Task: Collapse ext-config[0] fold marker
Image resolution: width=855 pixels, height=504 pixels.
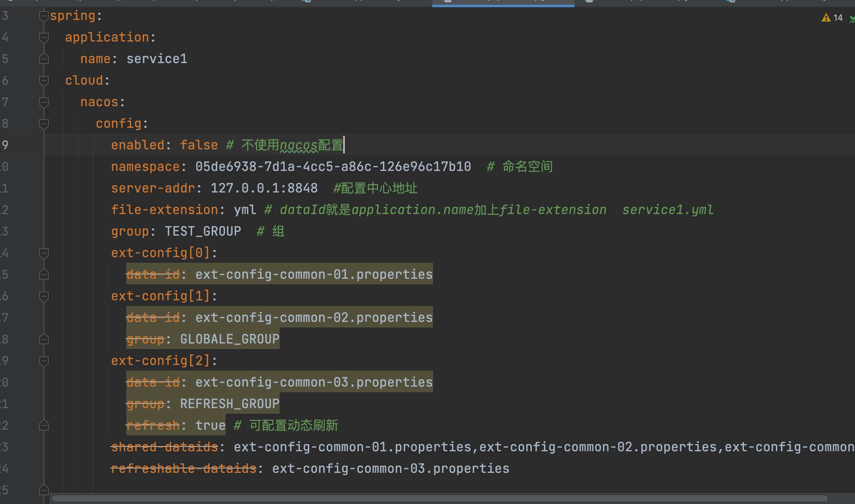Action: (x=44, y=253)
